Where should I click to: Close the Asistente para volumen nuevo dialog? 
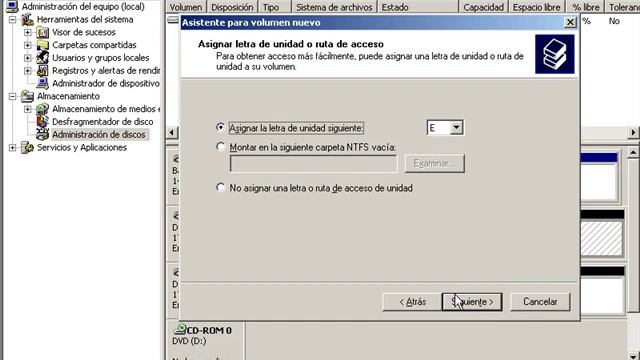[x=570, y=22]
